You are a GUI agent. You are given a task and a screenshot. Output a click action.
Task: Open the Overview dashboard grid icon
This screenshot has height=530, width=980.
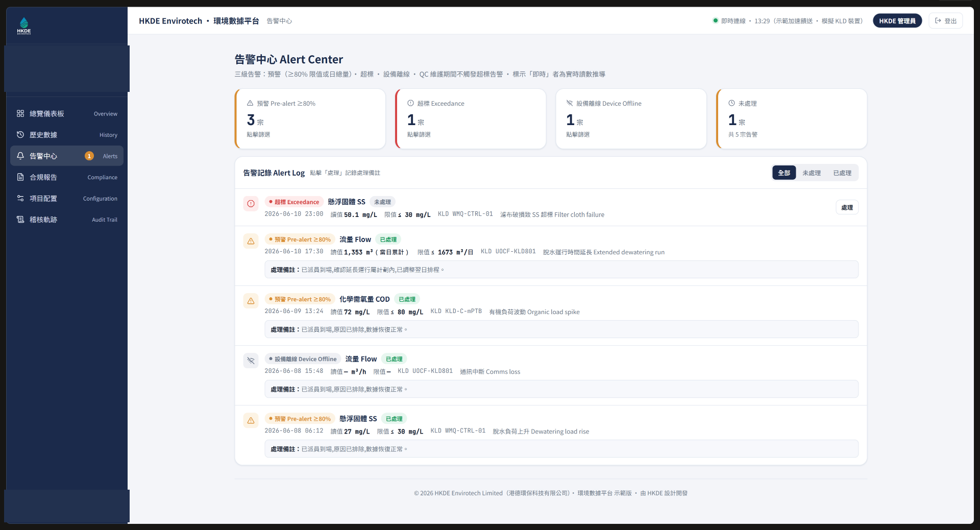pos(20,113)
